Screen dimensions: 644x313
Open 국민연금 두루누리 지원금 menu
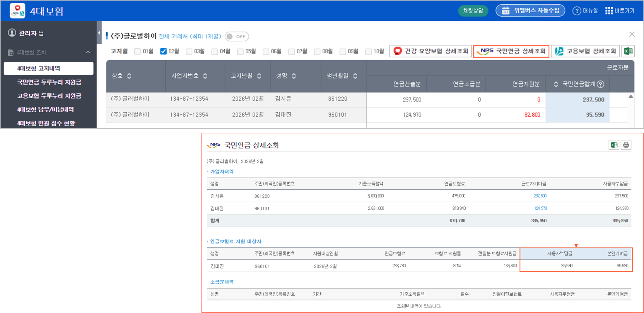coord(49,82)
